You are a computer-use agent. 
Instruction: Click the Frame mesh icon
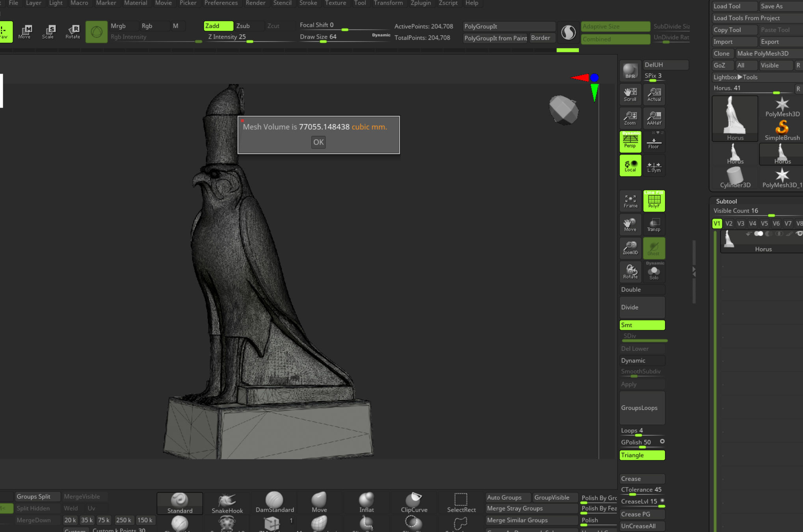[630, 201]
